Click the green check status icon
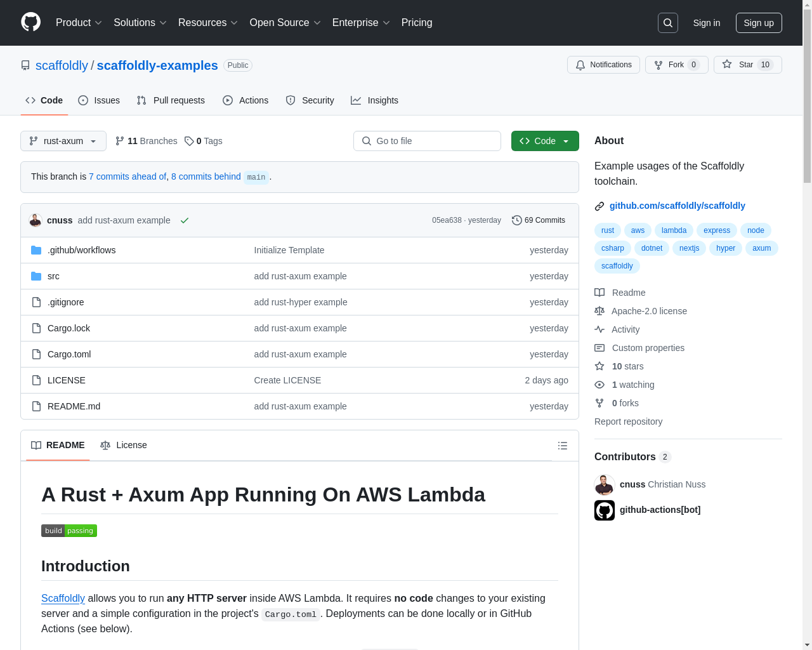The height and width of the screenshot is (650, 812). click(185, 220)
